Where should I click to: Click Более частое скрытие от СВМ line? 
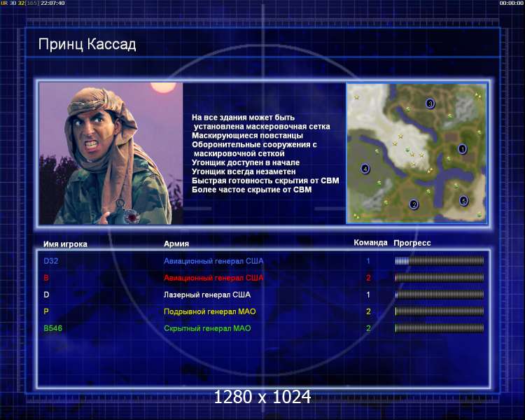(x=252, y=190)
